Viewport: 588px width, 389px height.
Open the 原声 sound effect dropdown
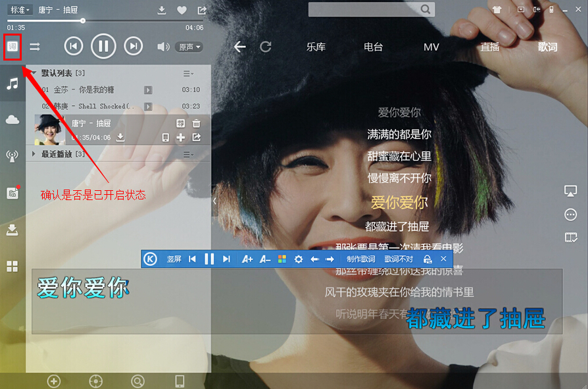189,47
